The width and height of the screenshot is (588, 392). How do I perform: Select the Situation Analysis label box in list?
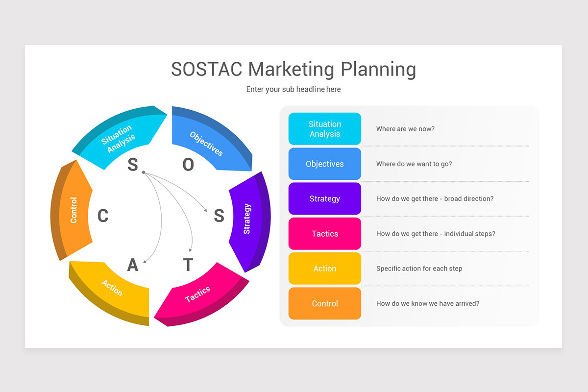325,129
